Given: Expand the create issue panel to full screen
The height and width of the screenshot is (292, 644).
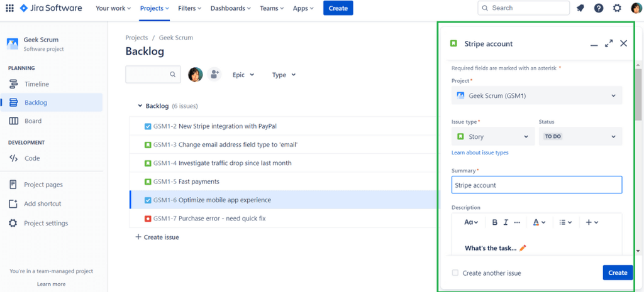Looking at the screenshot, I should 609,43.
